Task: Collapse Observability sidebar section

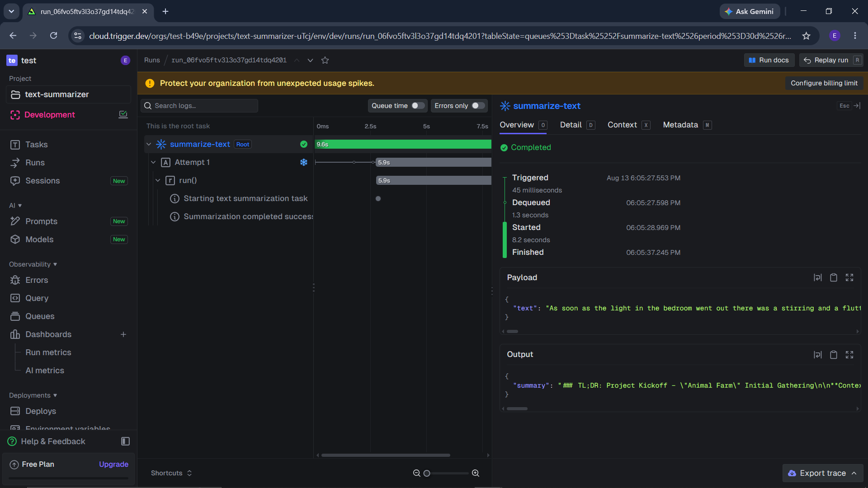Action: pos(33,264)
